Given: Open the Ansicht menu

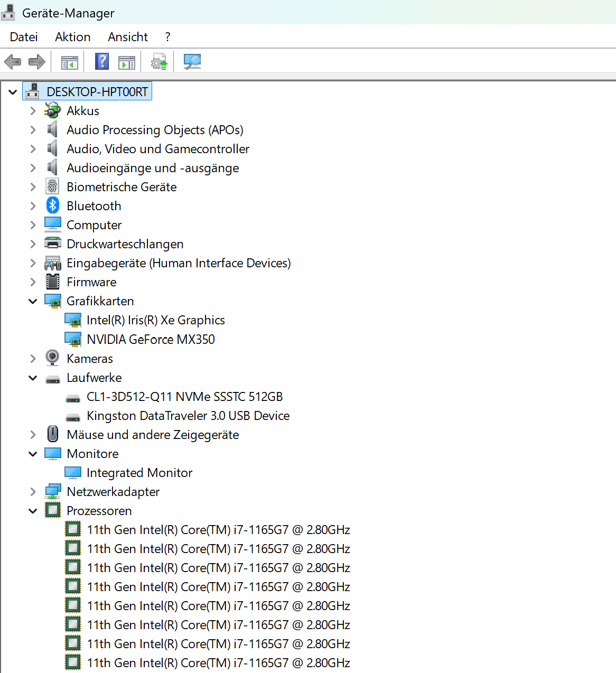Looking at the screenshot, I should click(x=128, y=37).
